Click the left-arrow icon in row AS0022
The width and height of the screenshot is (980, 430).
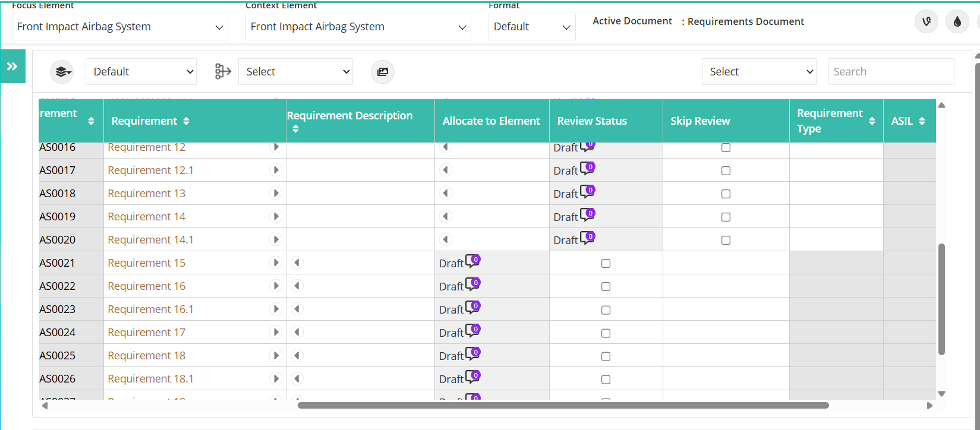(x=298, y=286)
